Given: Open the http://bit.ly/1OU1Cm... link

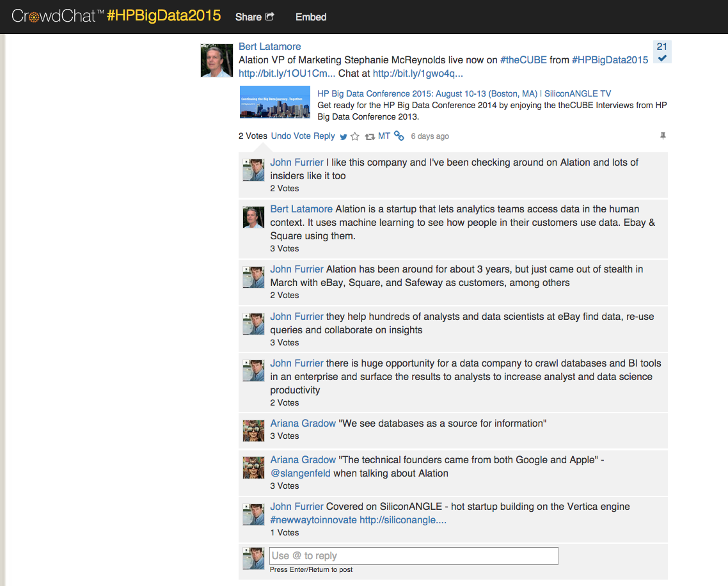Looking at the screenshot, I should click(287, 74).
